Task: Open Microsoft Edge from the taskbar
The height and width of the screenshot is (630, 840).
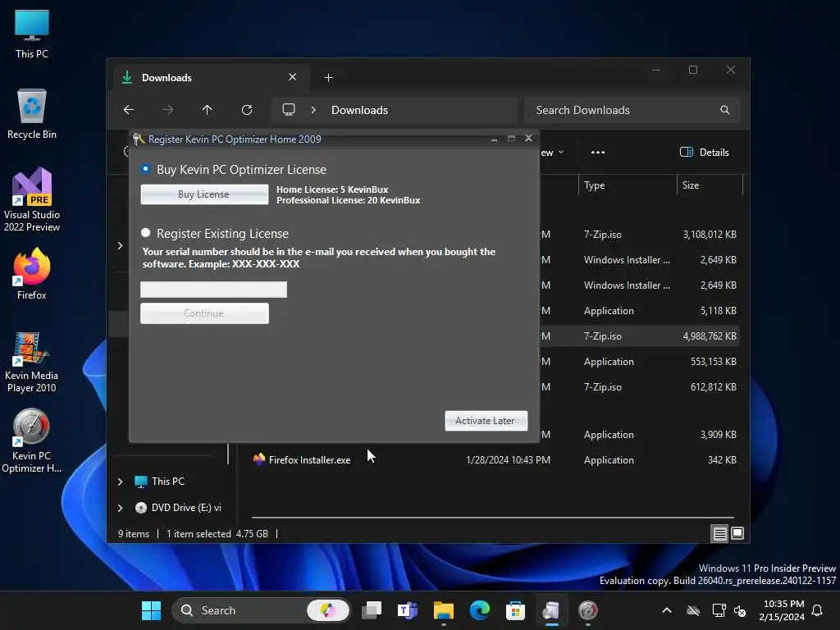Action: point(479,610)
